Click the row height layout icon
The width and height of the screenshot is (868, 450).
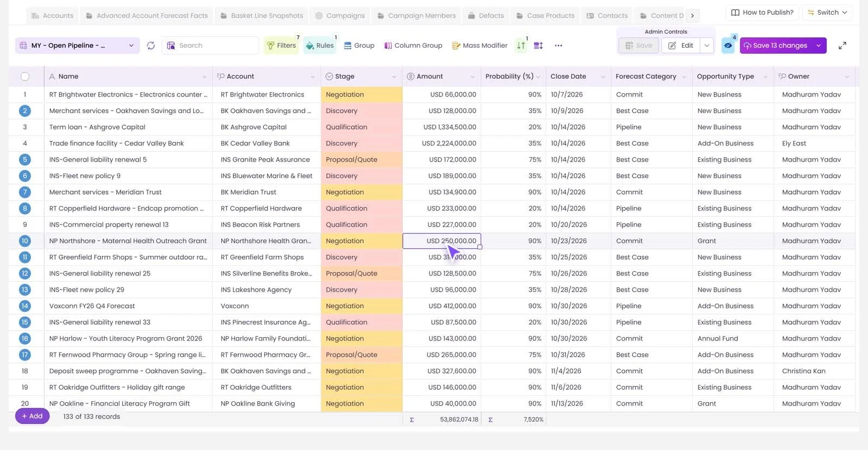pos(538,46)
